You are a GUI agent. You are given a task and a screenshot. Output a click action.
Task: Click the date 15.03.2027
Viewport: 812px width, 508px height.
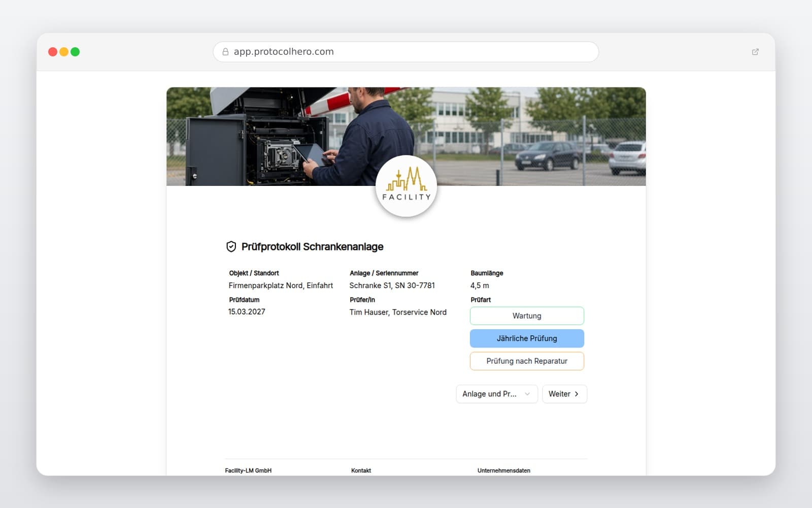click(x=247, y=312)
